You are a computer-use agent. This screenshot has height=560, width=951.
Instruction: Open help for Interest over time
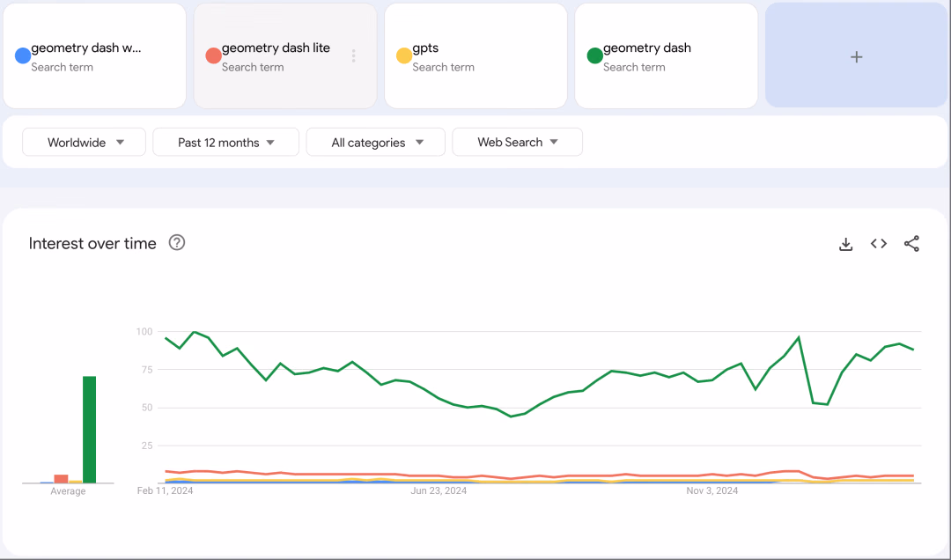coord(176,243)
